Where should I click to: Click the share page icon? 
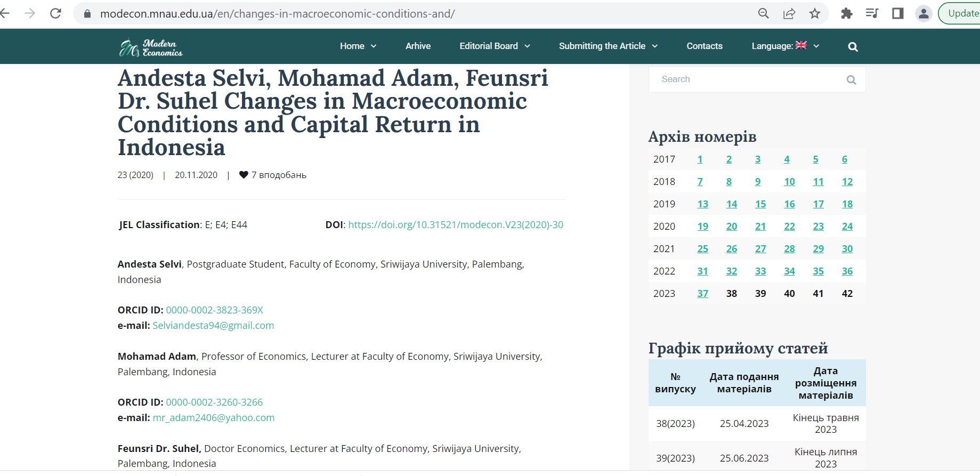789,13
